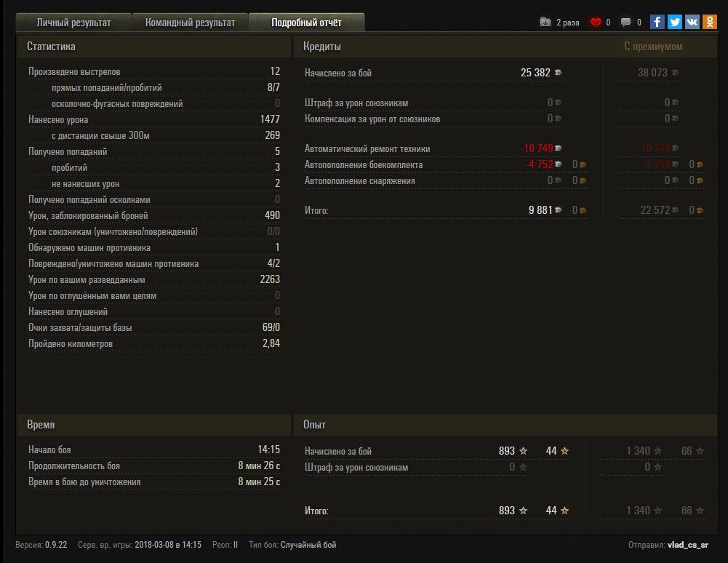The image size is (728, 563).
Task: Click the Получено попаданий row label
Action: [x=68, y=151]
